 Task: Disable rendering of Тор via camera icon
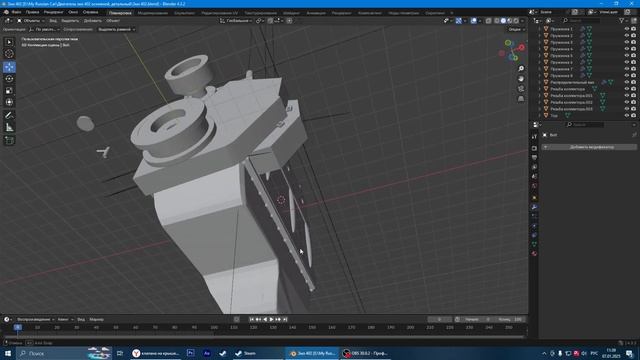633,116
